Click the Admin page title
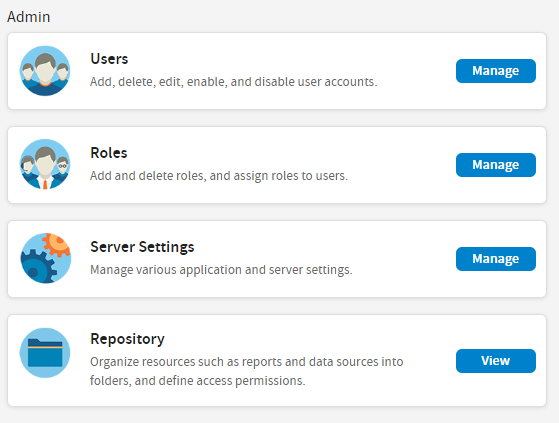 (29, 17)
